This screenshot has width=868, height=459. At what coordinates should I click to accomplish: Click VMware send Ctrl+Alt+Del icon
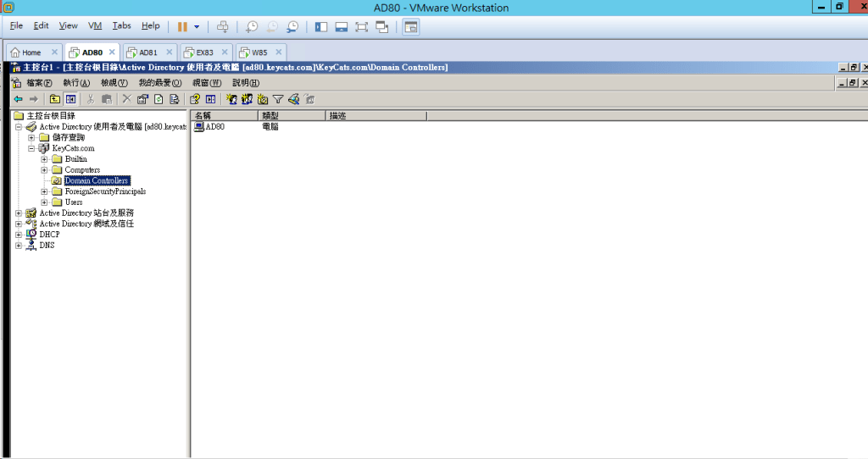222,27
